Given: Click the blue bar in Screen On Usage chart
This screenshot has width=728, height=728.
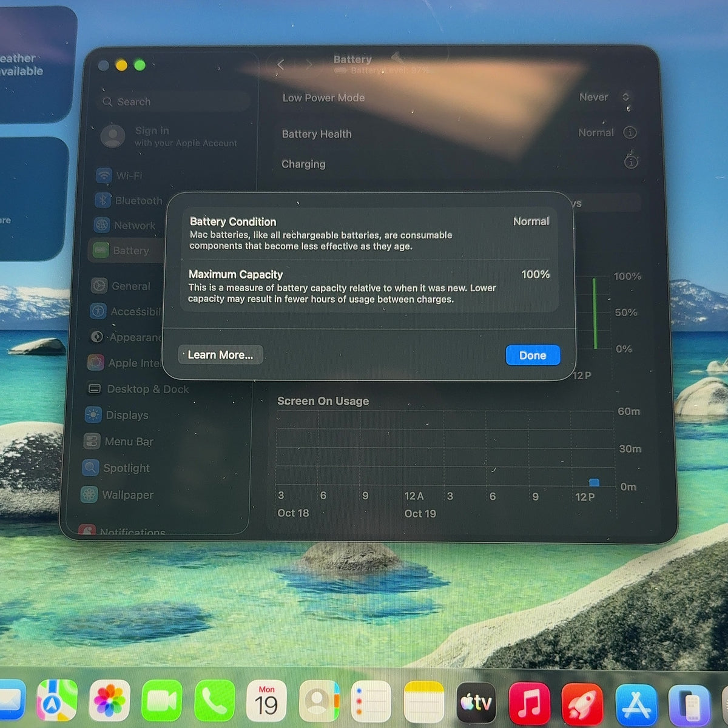Looking at the screenshot, I should click(x=594, y=482).
